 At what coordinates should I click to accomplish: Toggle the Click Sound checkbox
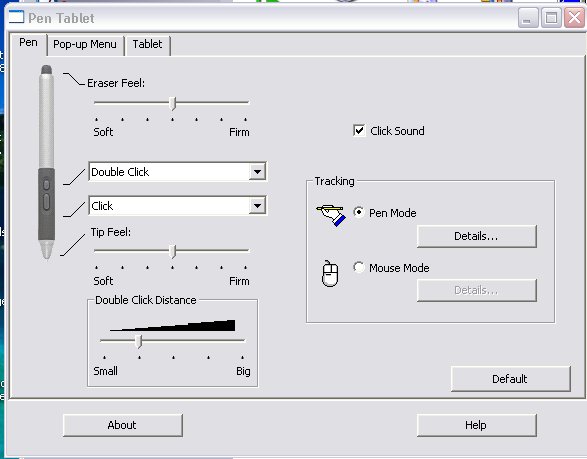click(359, 131)
